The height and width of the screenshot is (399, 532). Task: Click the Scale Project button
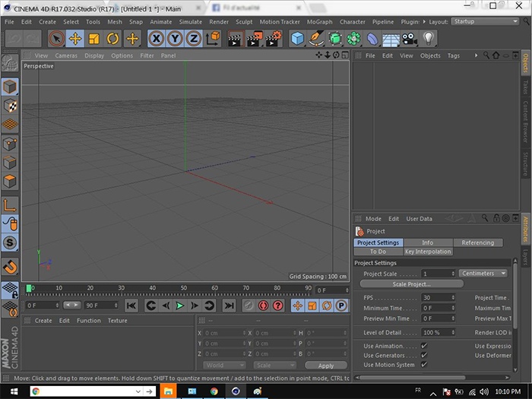(412, 284)
